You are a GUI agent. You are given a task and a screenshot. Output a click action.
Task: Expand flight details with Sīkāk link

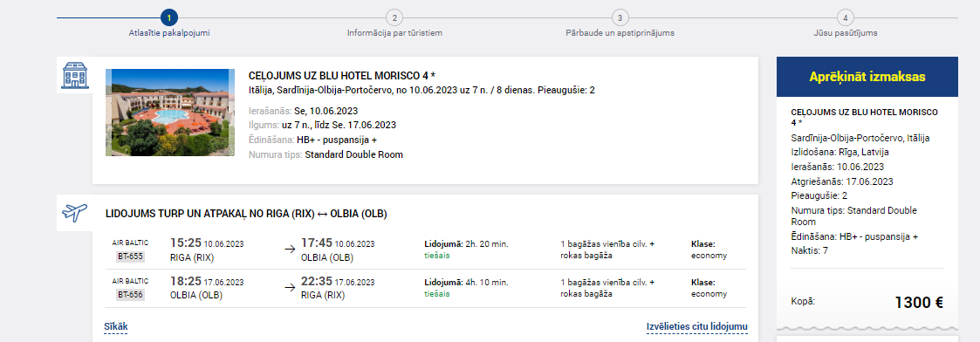[115, 326]
